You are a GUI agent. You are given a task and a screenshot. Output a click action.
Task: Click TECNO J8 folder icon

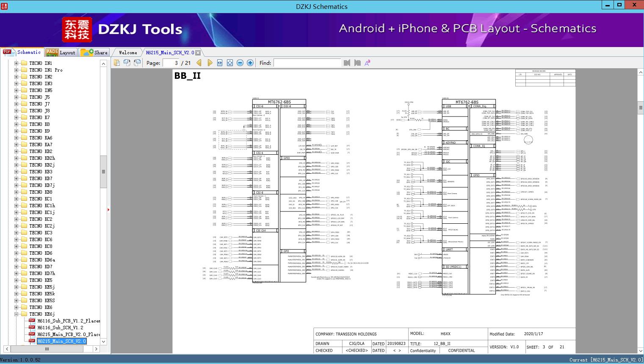click(x=24, y=111)
